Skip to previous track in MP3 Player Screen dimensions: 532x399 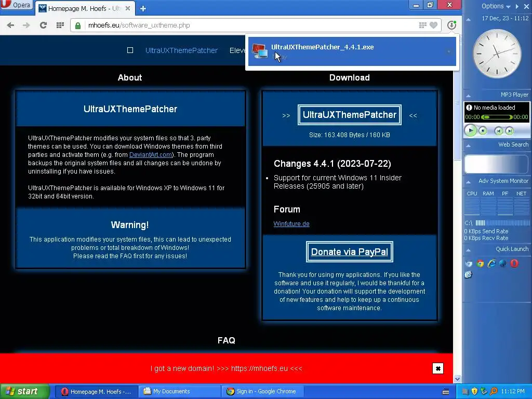(498, 131)
